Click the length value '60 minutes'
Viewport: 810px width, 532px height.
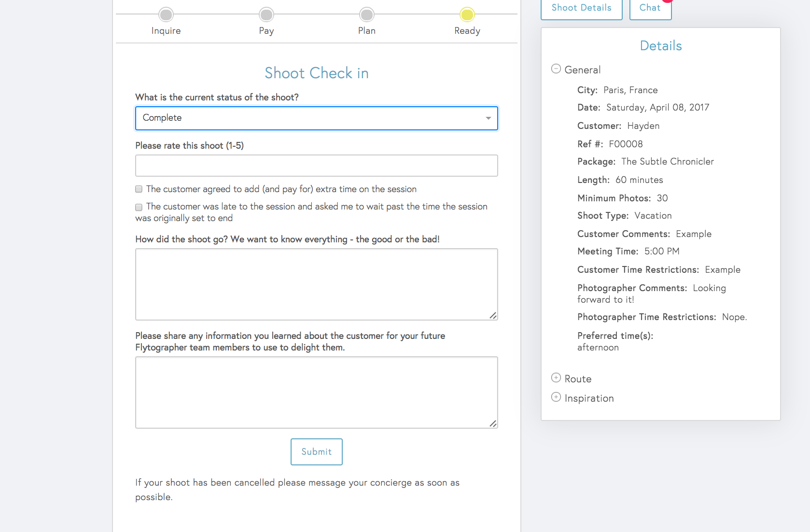pos(639,180)
